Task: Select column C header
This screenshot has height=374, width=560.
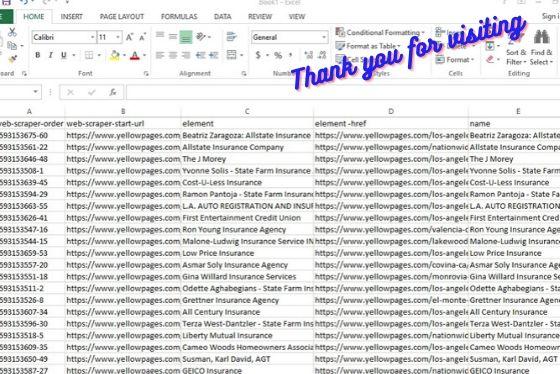Action: click(247, 111)
